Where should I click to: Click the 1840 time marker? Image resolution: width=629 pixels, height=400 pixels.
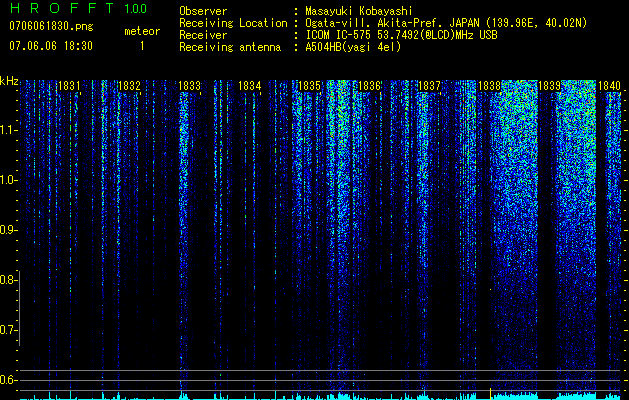click(x=609, y=86)
